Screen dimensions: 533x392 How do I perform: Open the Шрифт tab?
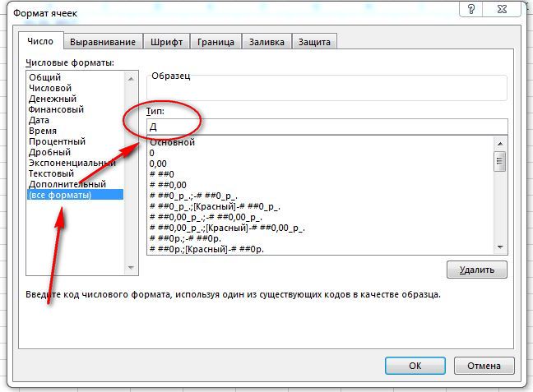coord(167,42)
